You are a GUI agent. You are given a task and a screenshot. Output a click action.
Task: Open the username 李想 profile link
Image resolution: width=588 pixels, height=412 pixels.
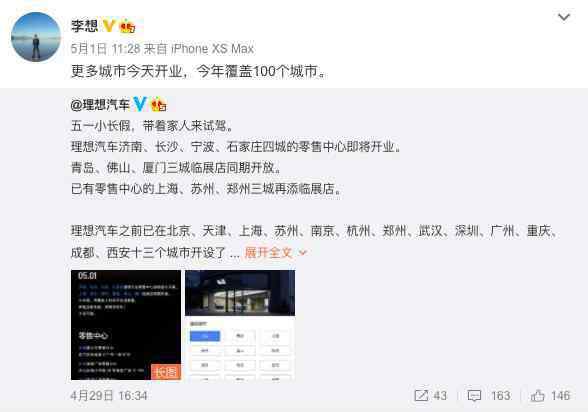click(x=84, y=26)
